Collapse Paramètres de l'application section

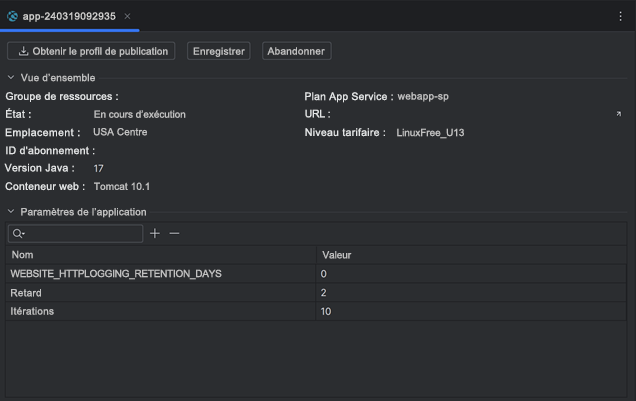click(11, 212)
